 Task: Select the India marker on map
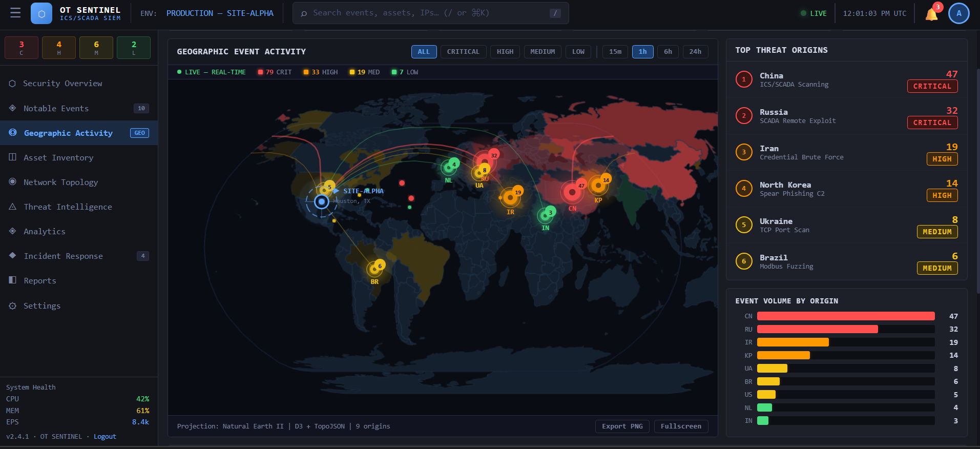[x=545, y=216]
